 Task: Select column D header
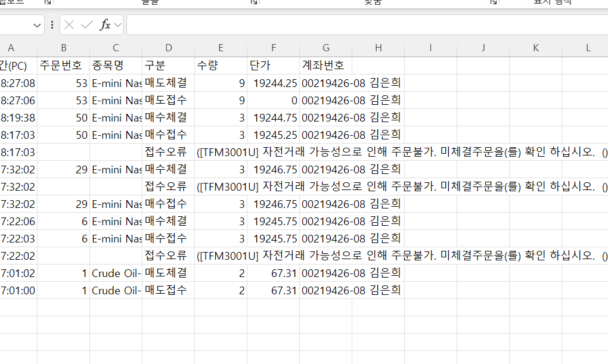tap(168, 48)
